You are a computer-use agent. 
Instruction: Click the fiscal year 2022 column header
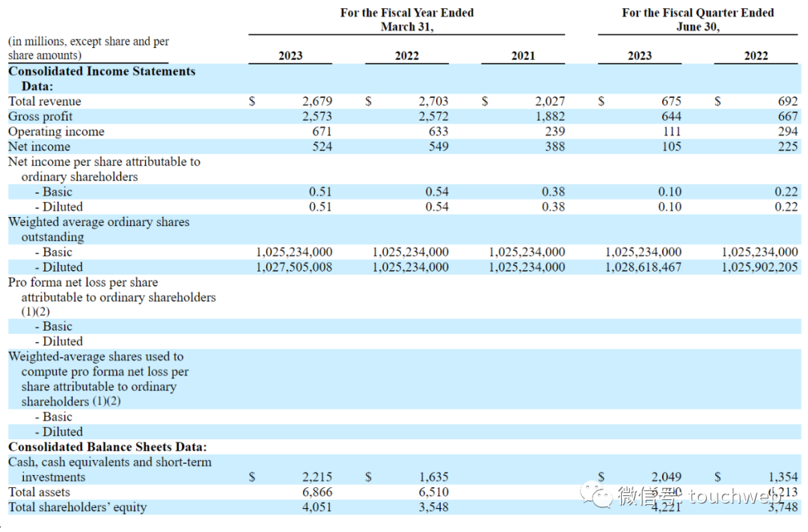tap(407, 55)
